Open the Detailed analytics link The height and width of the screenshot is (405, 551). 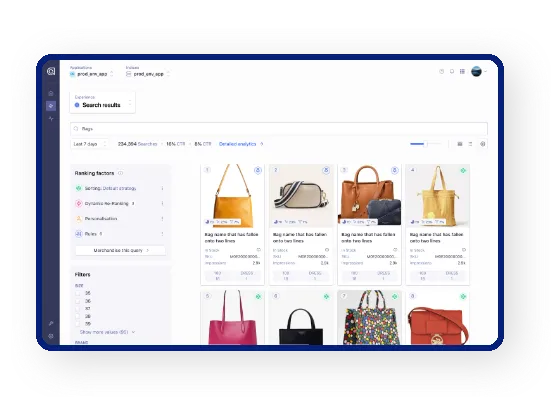click(x=241, y=144)
